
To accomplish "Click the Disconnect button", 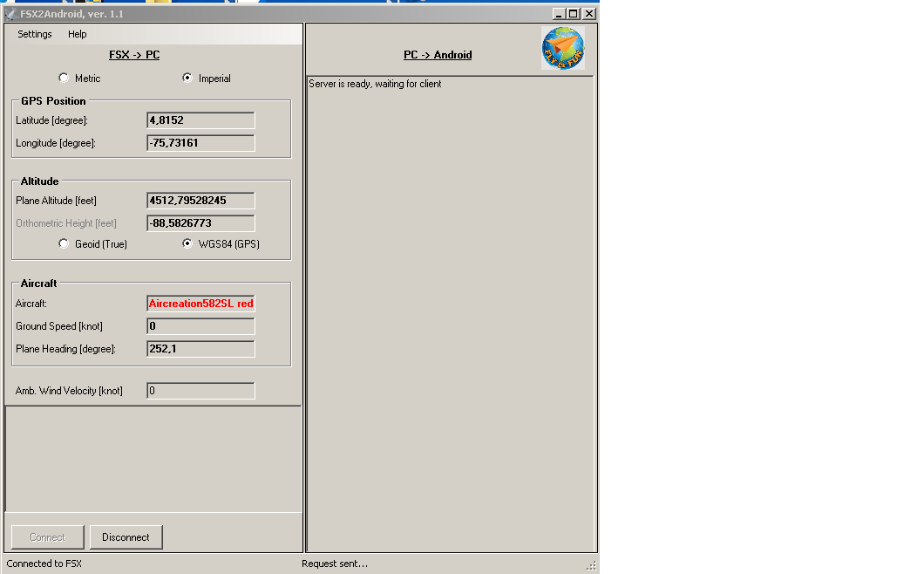I will point(126,537).
